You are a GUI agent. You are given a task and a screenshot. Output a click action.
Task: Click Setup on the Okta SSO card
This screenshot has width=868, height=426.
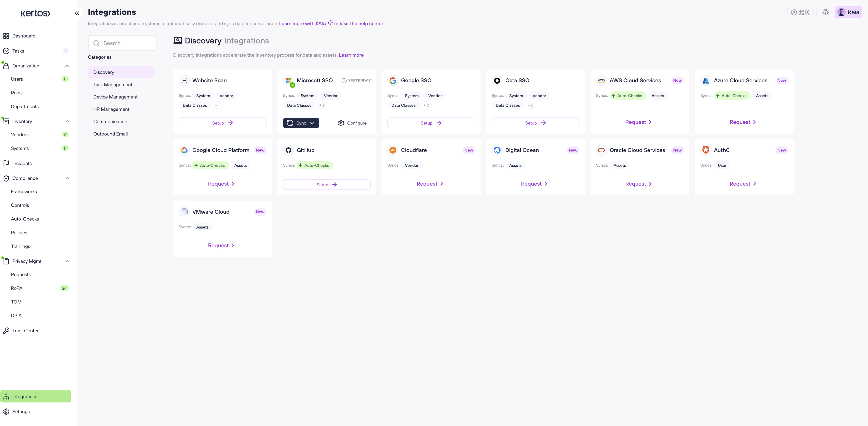click(x=535, y=123)
